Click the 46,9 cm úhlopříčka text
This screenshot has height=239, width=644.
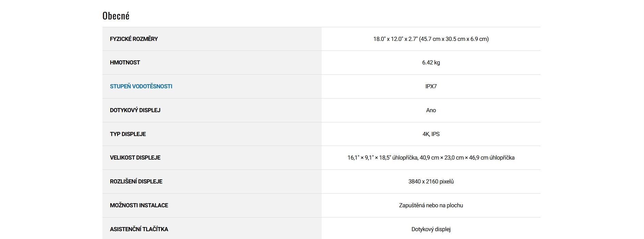pos(492,158)
